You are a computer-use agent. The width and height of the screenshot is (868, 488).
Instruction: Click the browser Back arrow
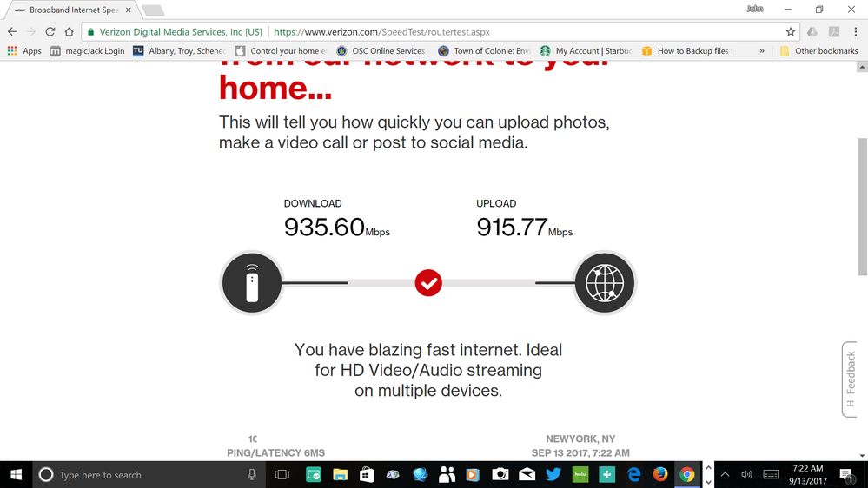[x=12, y=32]
